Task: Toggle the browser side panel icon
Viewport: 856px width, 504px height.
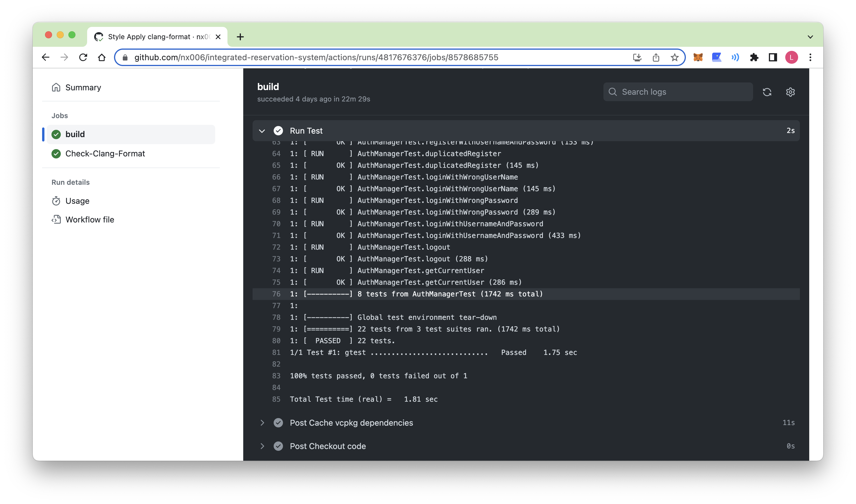Action: point(773,57)
